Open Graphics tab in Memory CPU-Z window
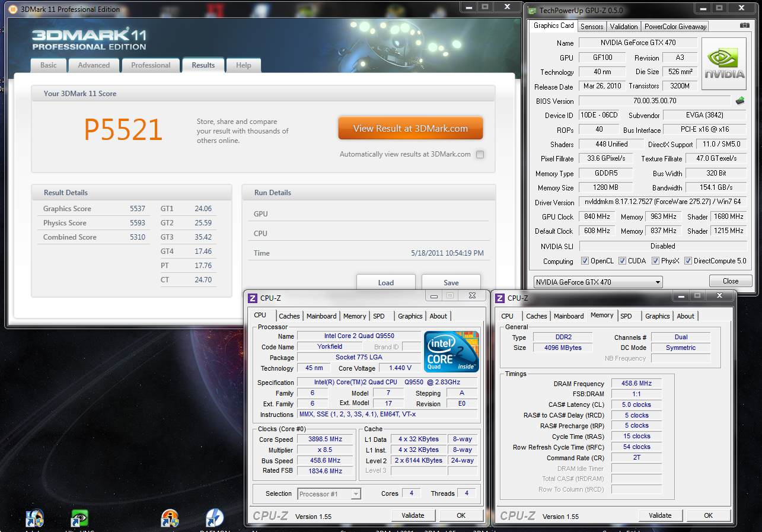Viewport: 762px width, 532px height. tap(658, 316)
